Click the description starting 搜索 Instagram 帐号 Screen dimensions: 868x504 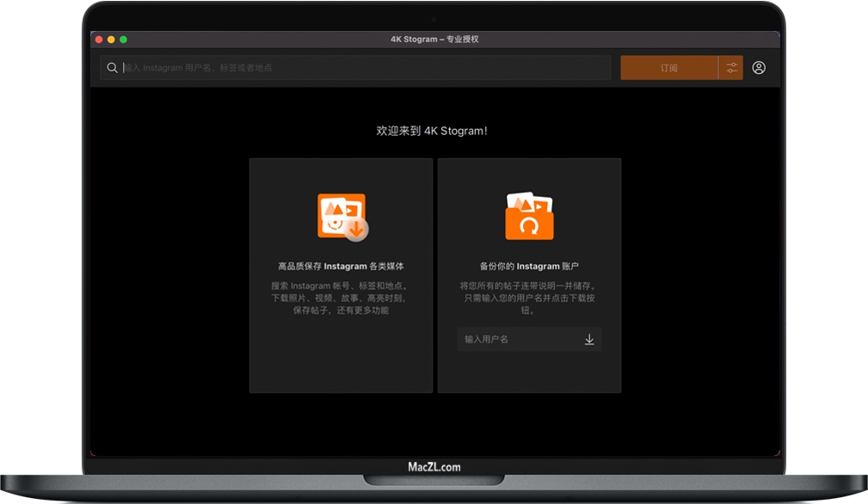click(x=341, y=298)
